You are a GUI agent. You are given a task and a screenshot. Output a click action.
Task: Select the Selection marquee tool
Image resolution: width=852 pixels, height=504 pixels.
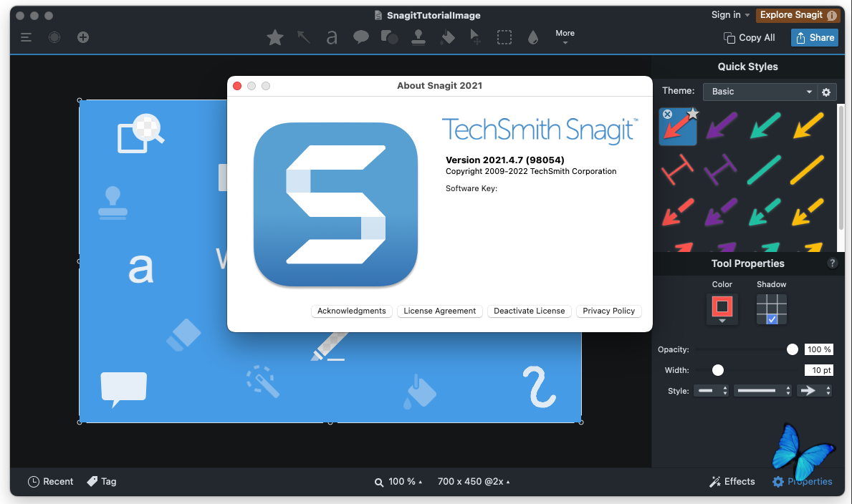point(504,37)
